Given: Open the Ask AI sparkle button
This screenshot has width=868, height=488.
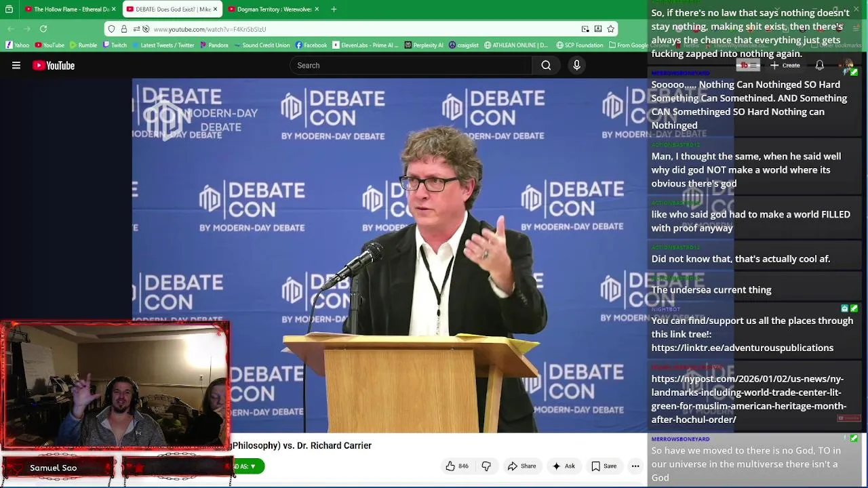Looking at the screenshot, I should click(564, 466).
